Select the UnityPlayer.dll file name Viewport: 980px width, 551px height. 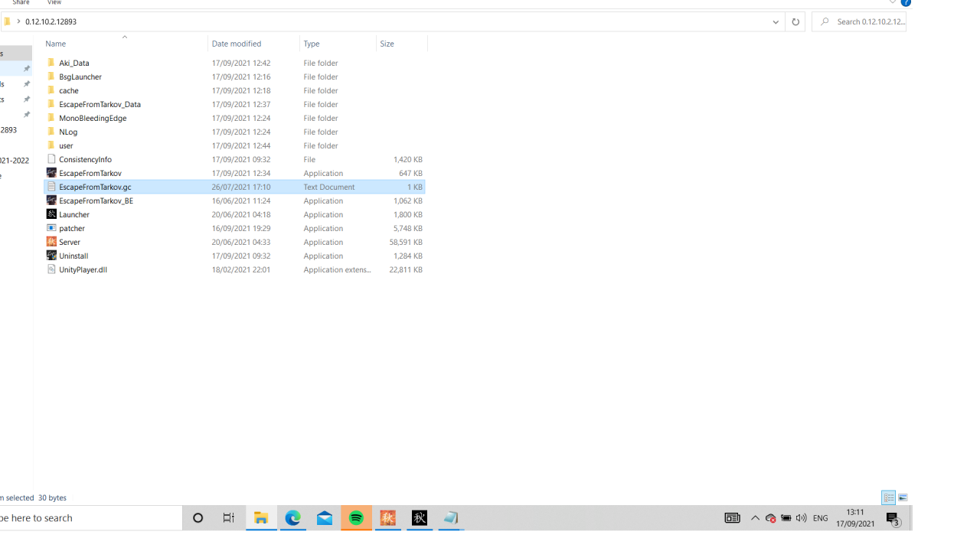click(83, 269)
